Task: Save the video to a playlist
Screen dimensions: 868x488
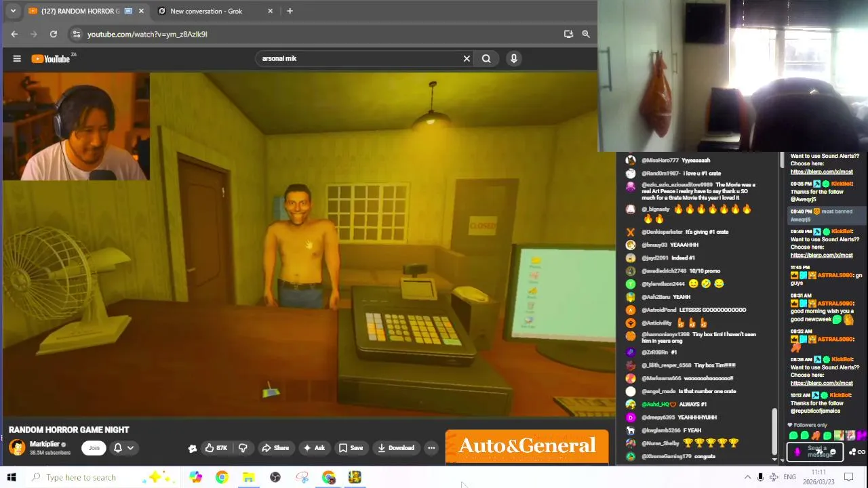Action: coord(351,448)
